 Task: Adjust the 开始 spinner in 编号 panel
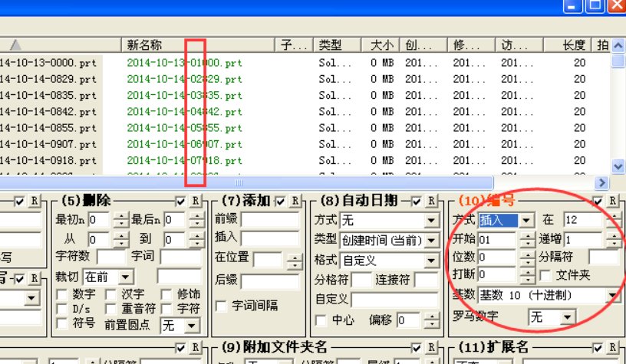(528, 240)
